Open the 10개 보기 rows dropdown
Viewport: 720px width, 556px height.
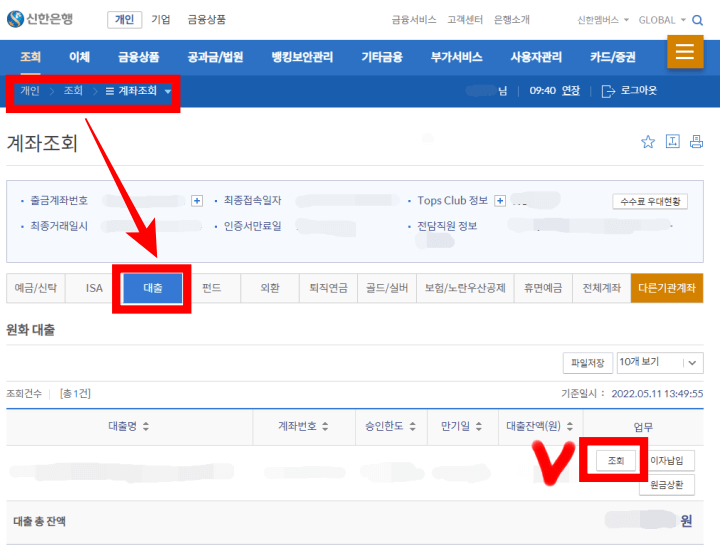(660, 363)
